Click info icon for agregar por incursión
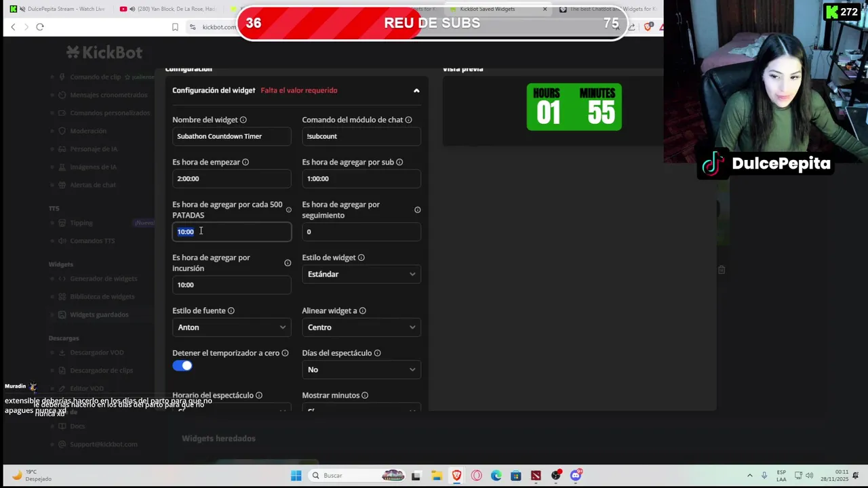 (288, 263)
